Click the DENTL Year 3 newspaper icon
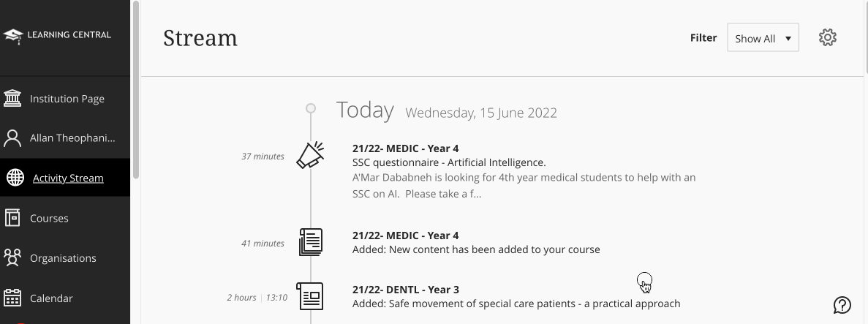 310,296
